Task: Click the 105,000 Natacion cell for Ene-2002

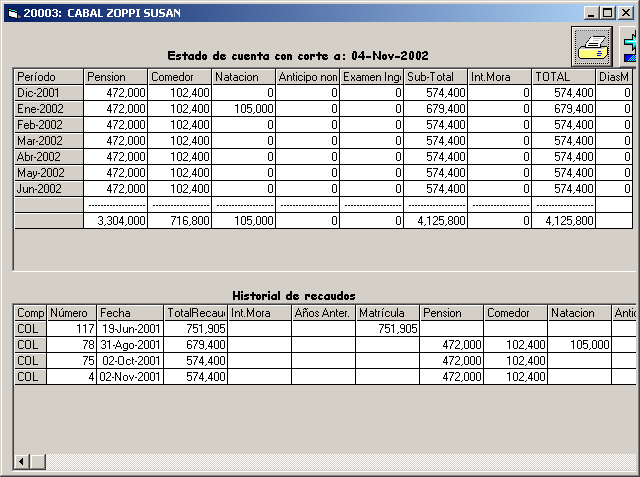Action: coord(243,109)
